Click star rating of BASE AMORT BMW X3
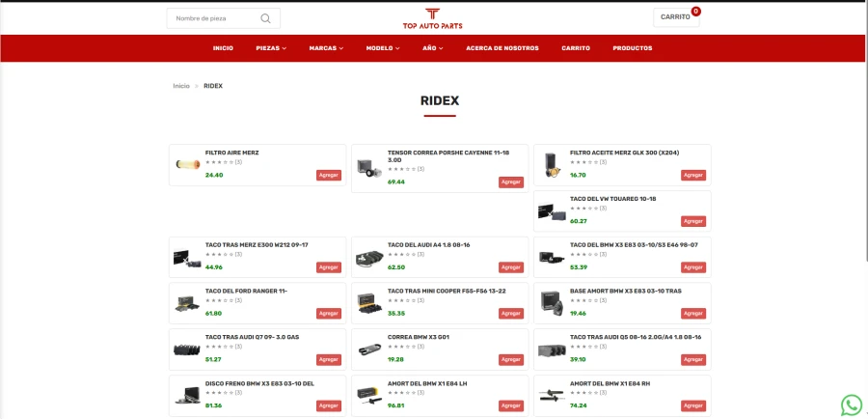Viewport: 868px width, 419px height. [584, 300]
